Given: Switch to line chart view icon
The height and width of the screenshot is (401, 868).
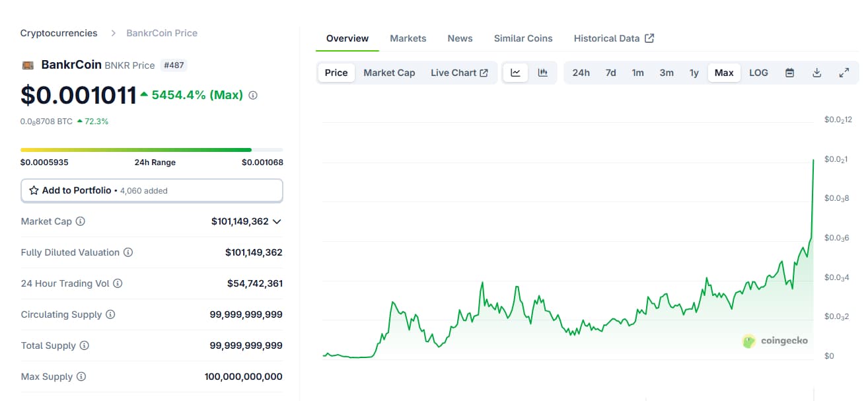Looking at the screenshot, I should (515, 73).
